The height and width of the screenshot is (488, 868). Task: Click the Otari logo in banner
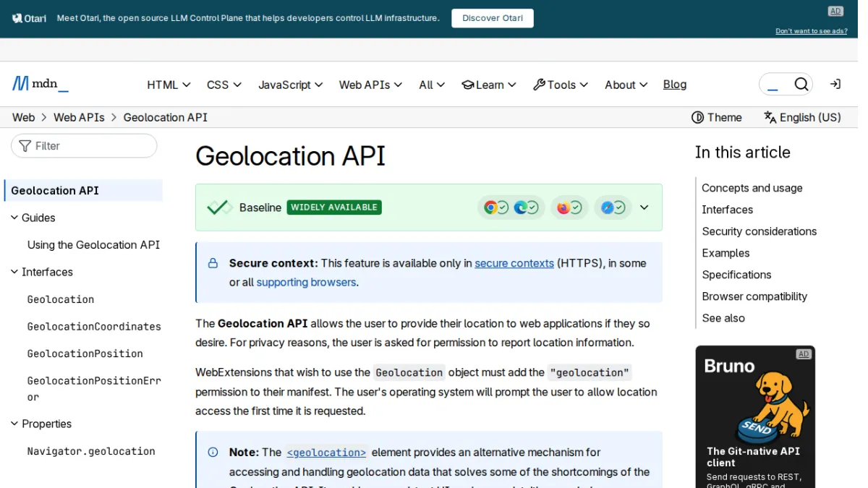click(x=30, y=18)
